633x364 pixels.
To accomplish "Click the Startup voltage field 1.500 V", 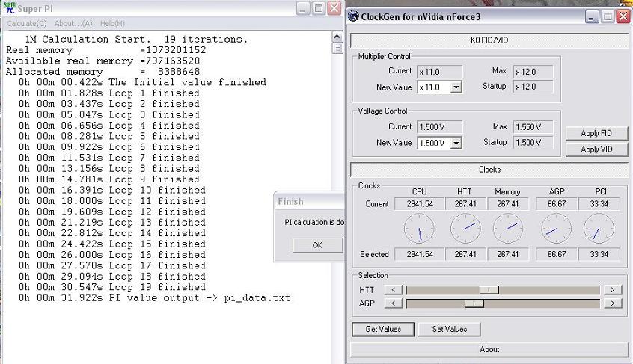I will pos(533,142).
